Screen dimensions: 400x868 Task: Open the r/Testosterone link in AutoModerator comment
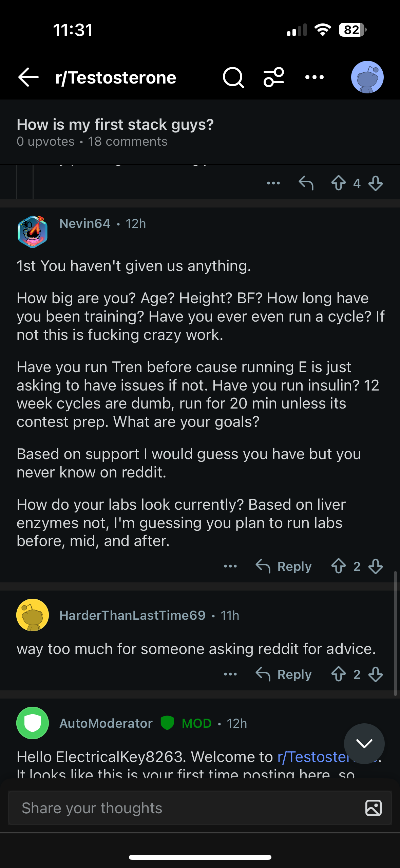pos(312,757)
